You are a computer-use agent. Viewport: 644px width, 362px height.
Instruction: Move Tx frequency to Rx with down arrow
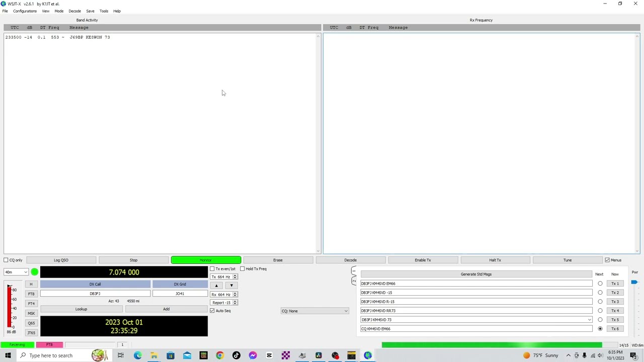point(231,286)
